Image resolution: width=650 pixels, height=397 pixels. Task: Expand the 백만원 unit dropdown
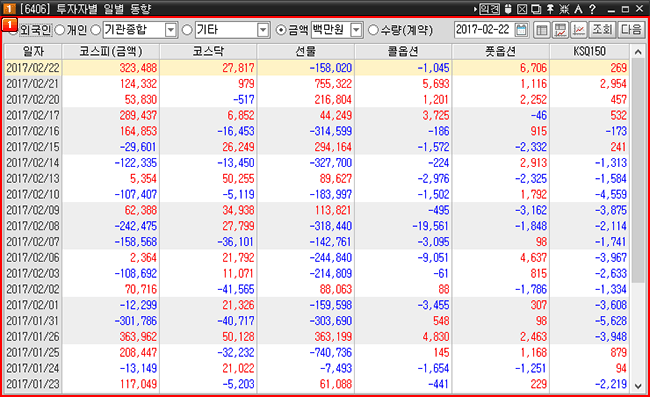click(x=356, y=30)
